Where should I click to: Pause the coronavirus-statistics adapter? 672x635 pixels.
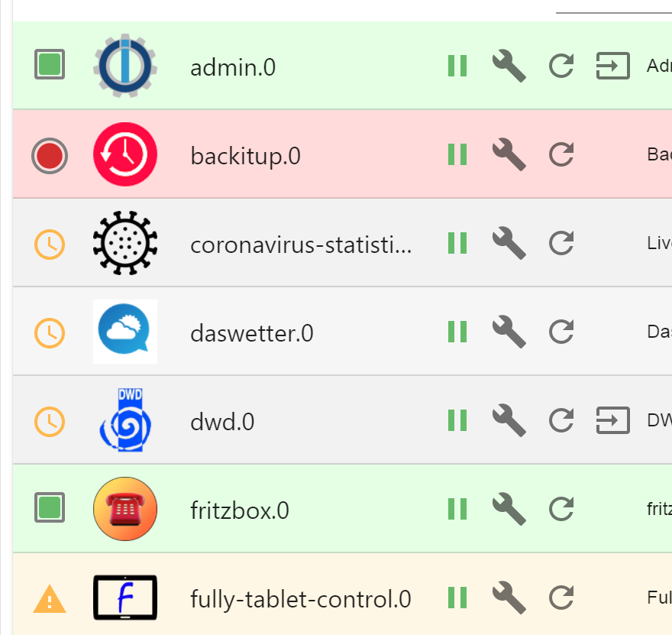(457, 243)
